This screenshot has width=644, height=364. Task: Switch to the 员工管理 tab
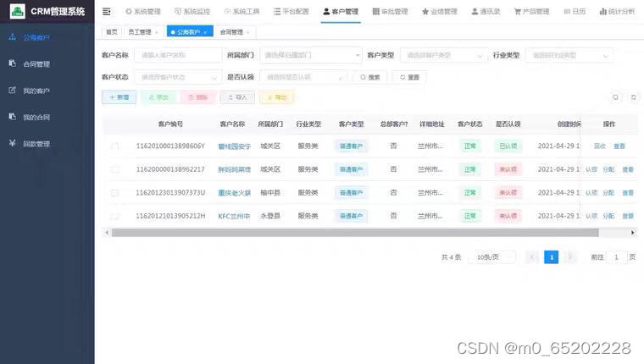tap(140, 32)
